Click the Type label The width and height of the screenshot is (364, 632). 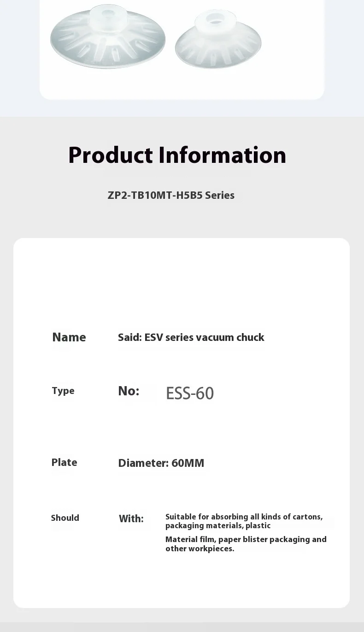pyautogui.click(x=63, y=391)
